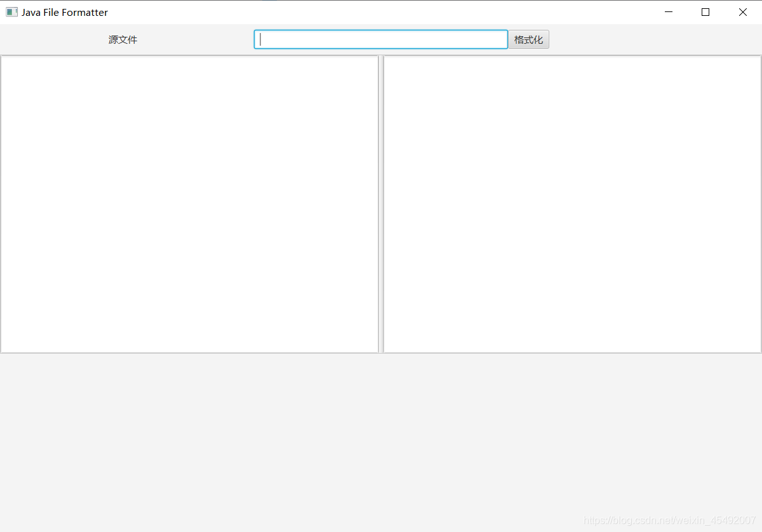The image size is (762, 532).
Task: Click the Java File Formatter title text
Action: (x=65, y=12)
